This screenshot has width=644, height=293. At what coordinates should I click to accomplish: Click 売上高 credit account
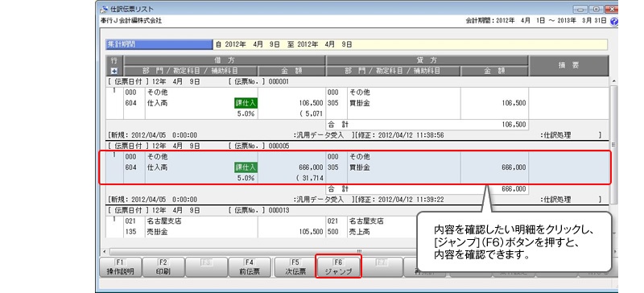click(359, 232)
